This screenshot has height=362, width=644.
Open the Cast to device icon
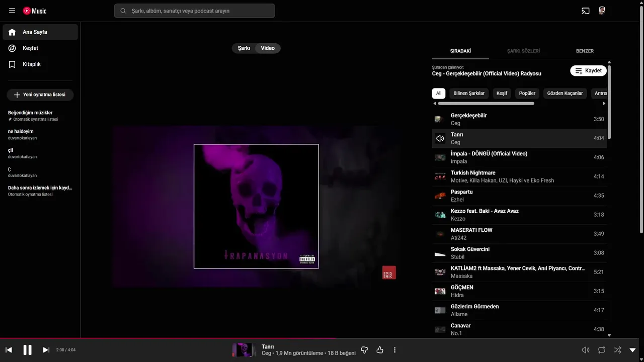coord(586,11)
